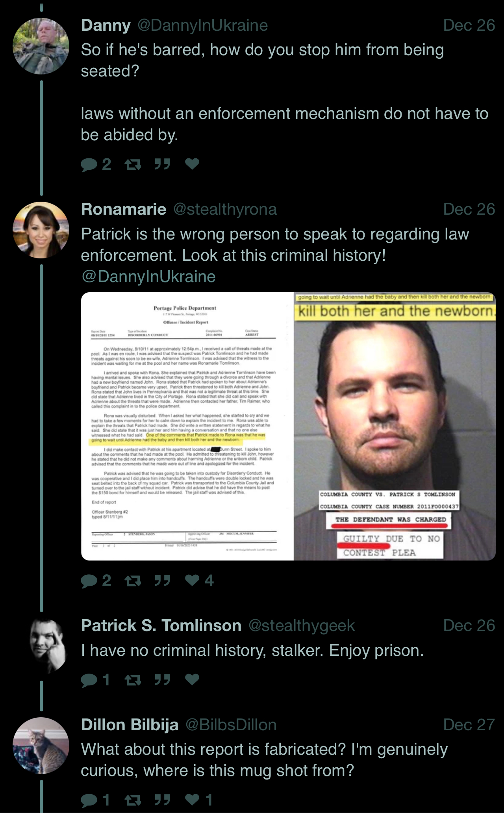Image resolution: width=504 pixels, height=813 pixels.
Task: Open the @DannyInUkraine mention link
Action: pos(148,277)
